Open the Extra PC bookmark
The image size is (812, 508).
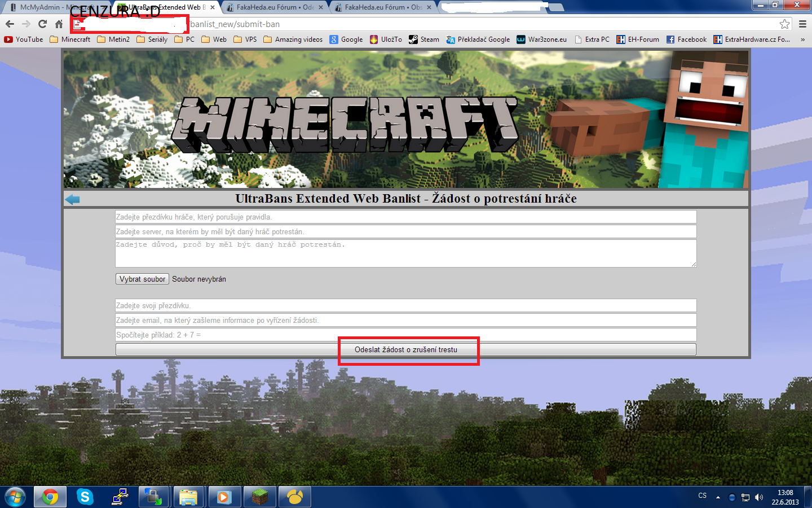[x=592, y=40]
